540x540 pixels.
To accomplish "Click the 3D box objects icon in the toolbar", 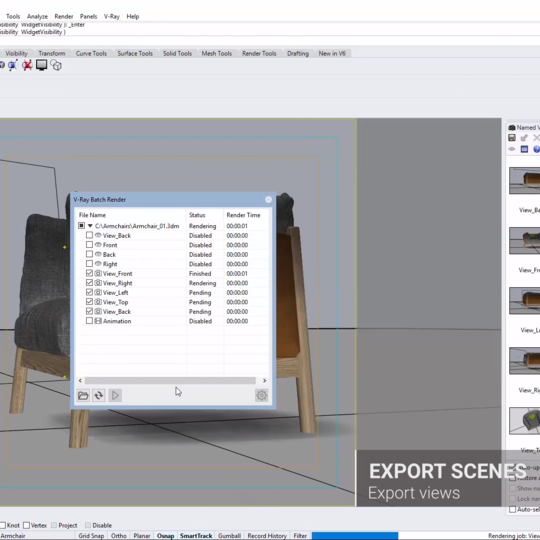I will [56, 65].
